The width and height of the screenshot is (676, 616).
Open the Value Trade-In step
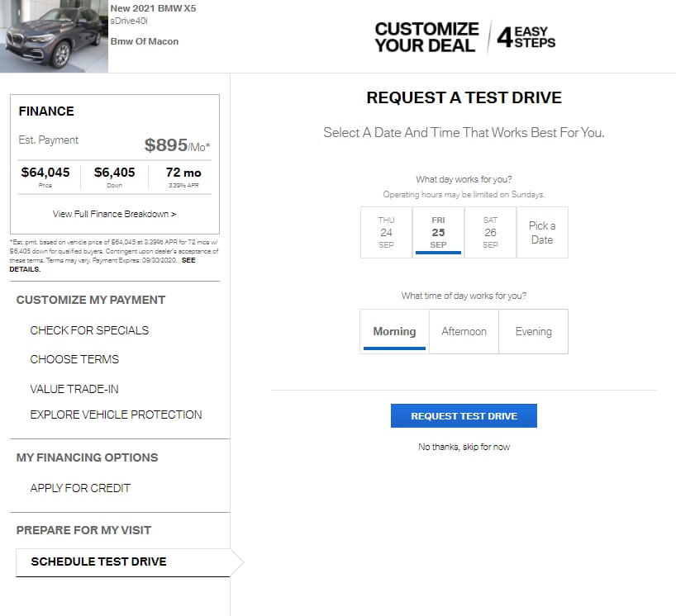tap(74, 389)
